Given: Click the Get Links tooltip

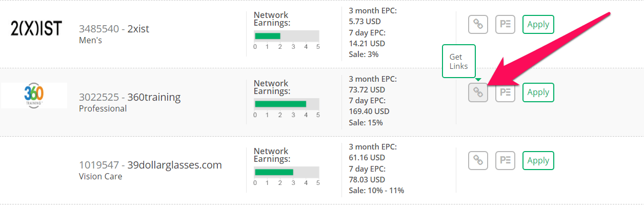Looking at the screenshot, I should pyautogui.click(x=459, y=61).
